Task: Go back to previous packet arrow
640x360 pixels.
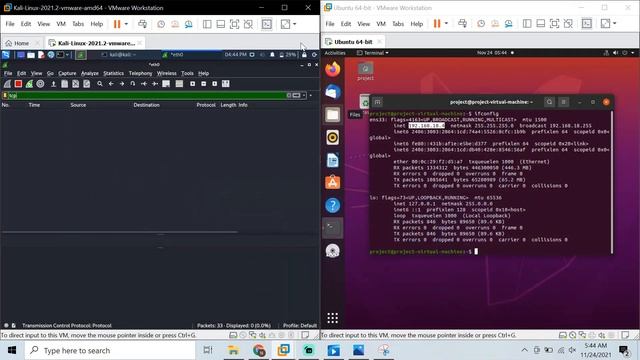Action: 111,84
